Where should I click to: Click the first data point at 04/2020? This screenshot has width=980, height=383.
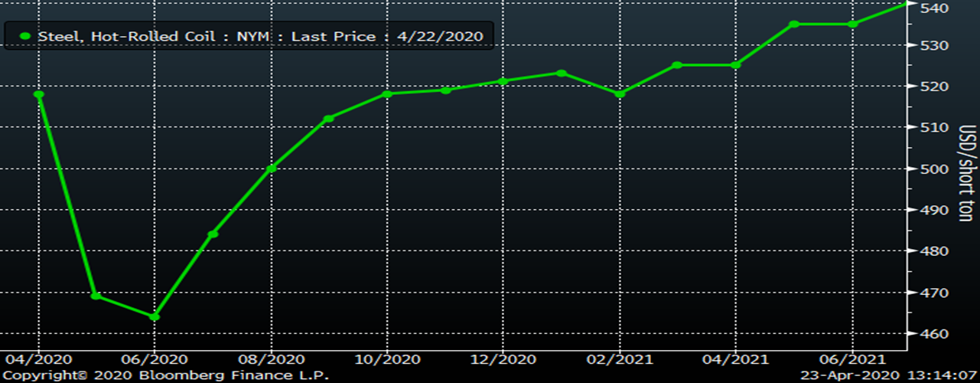tap(39, 94)
